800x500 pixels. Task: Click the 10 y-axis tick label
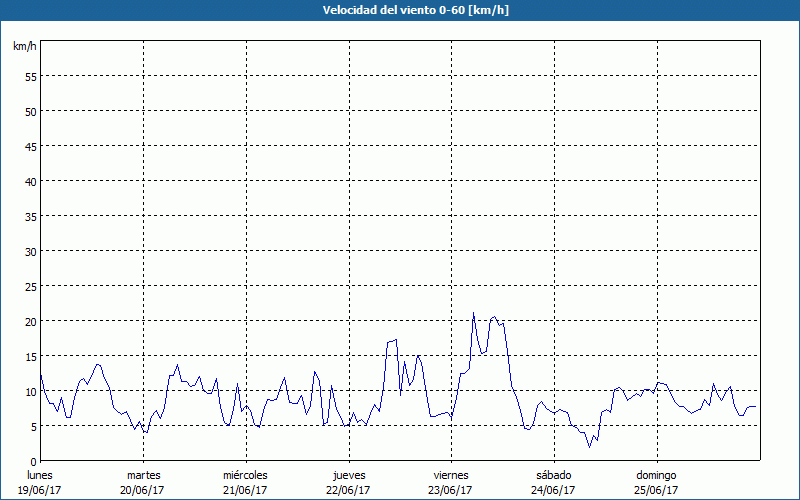[x=31, y=391]
